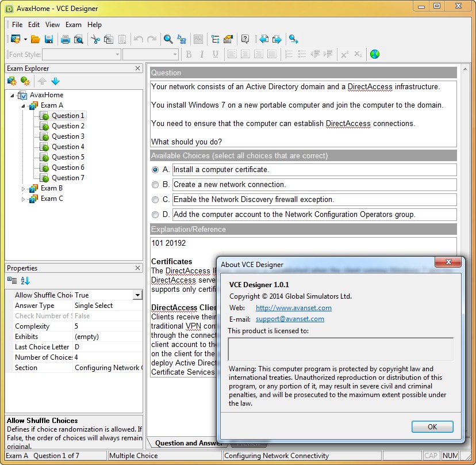Close the Exam Explorer panel
Image resolution: width=476 pixels, height=465 pixels.
137,68
